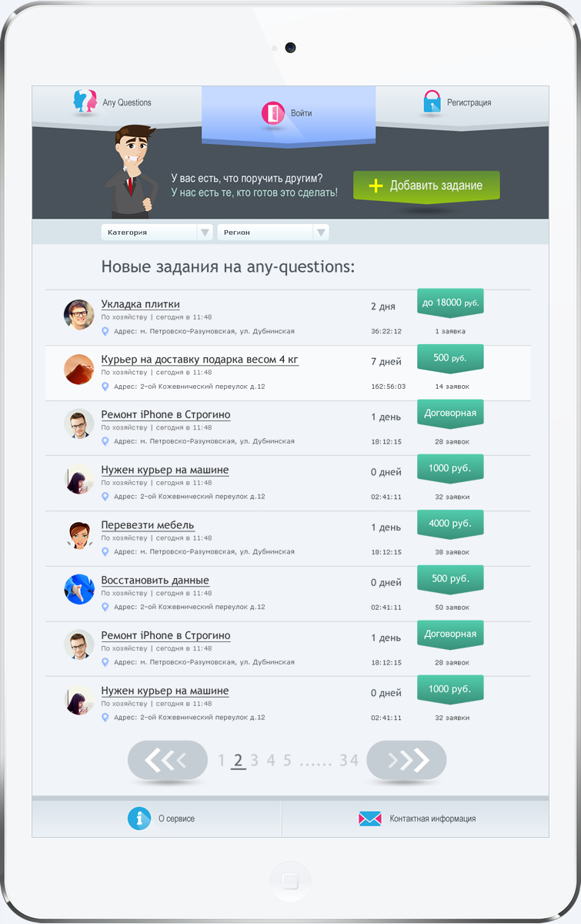Click the Any Questions logo icon
This screenshot has height=924, width=581.
point(85,102)
